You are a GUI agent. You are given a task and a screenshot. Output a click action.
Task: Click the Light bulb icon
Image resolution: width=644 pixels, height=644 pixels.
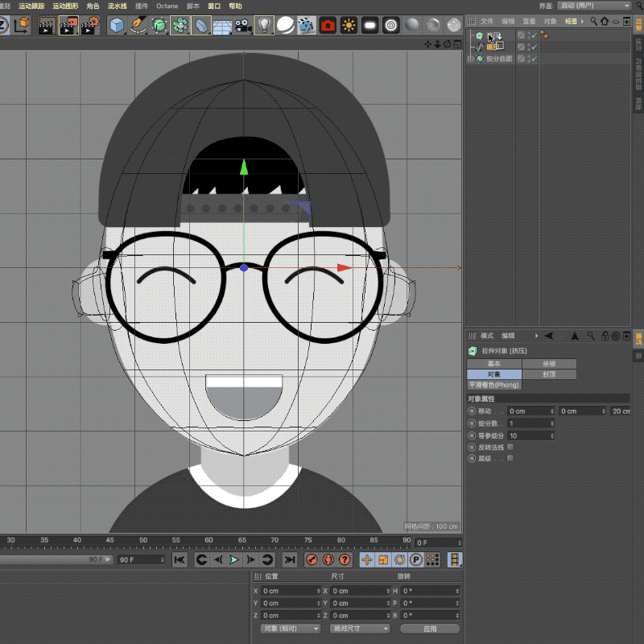click(x=264, y=26)
